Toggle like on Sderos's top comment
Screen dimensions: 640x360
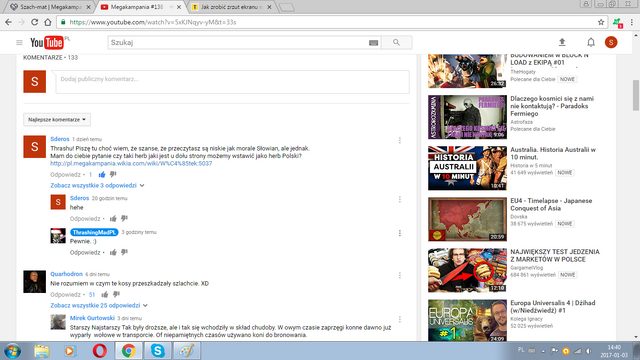[x=102, y=174]
